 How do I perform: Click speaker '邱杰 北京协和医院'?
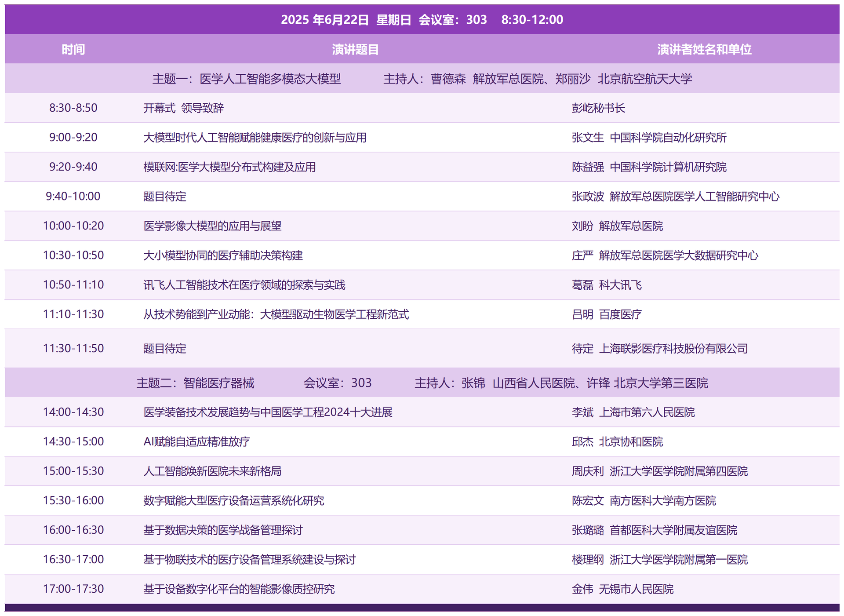tap(617, 442)
